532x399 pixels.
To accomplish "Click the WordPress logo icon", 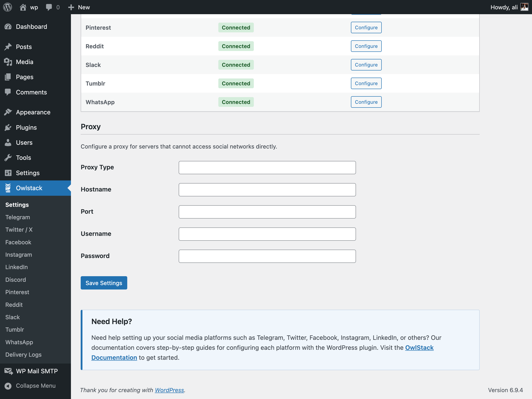I will point(8,7).
